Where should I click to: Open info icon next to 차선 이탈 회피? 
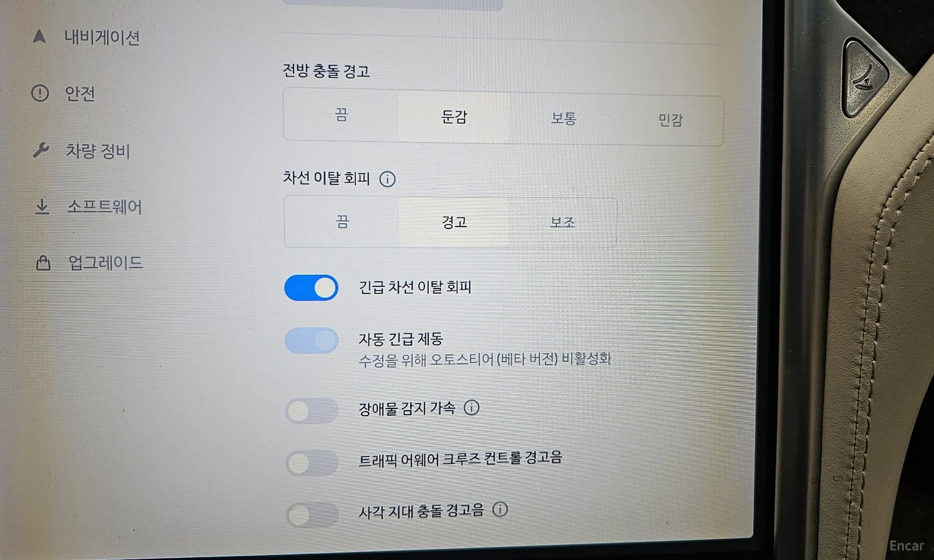pyautogui.click(x=387, y=179)
